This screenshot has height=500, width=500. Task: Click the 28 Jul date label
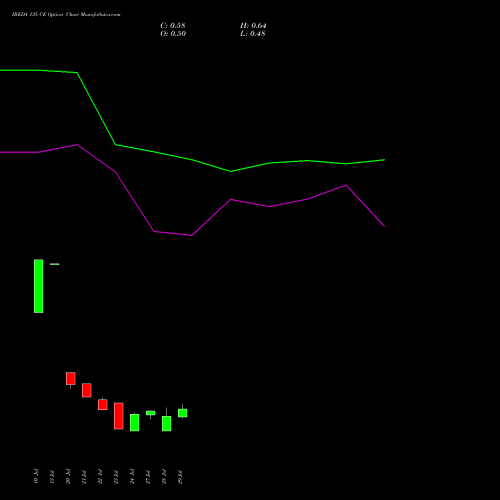[164, 477]
